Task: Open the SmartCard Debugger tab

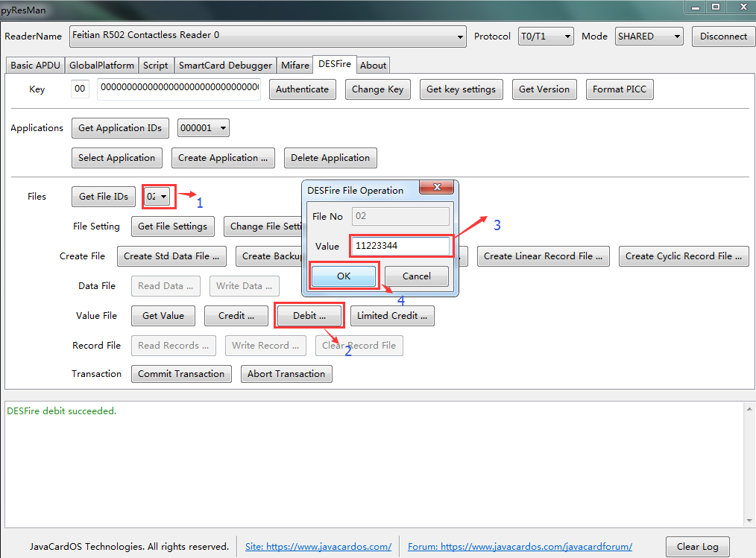Action: [225, 65]
